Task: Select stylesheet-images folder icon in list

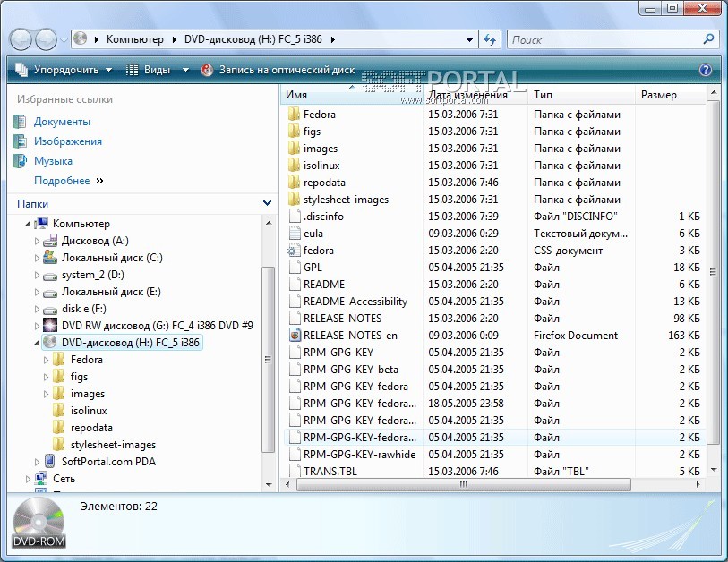Action: coord(294,200)
